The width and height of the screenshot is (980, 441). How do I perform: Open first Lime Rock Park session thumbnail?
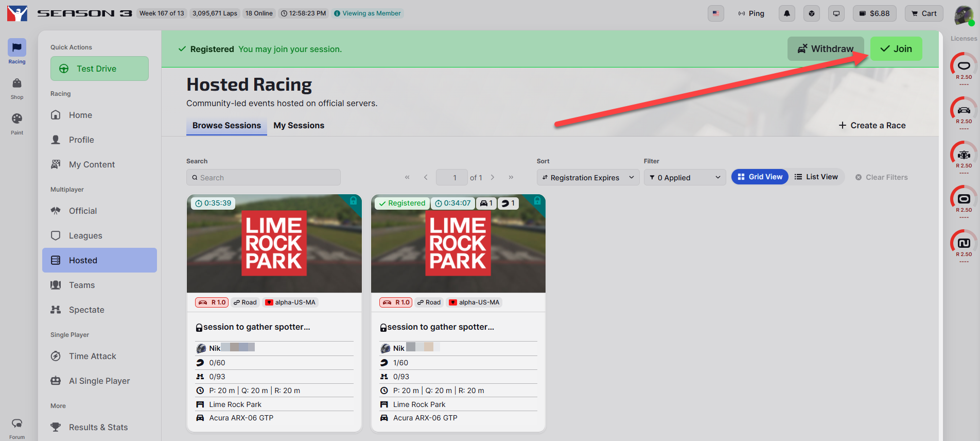(274, 243)
